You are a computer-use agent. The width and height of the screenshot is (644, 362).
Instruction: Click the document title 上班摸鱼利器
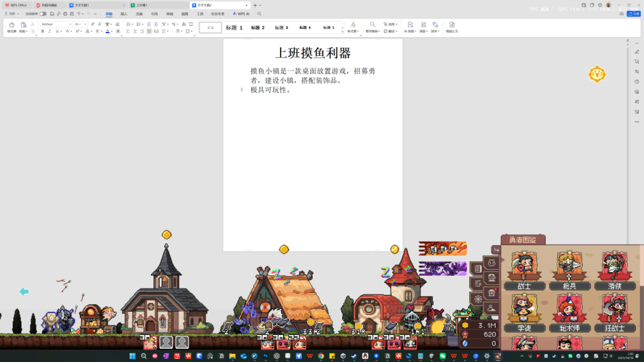313,53
